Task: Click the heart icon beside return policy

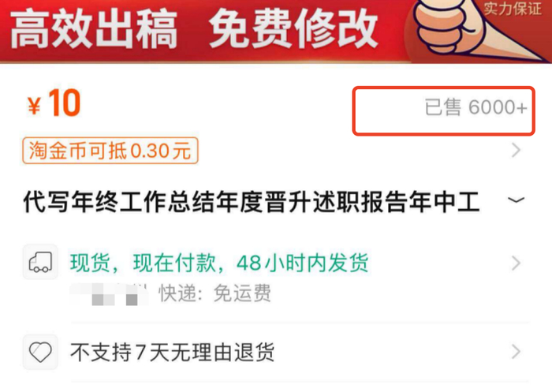Action: pos(40,352)
